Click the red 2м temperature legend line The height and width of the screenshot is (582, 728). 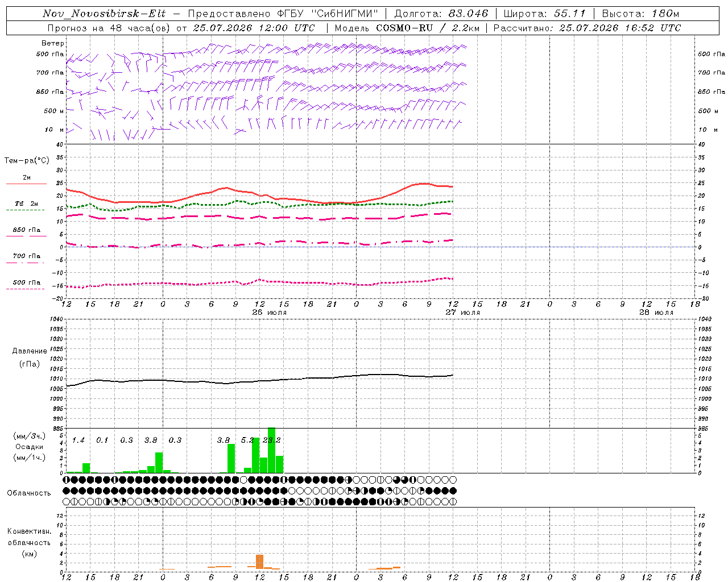click(26, 184)
